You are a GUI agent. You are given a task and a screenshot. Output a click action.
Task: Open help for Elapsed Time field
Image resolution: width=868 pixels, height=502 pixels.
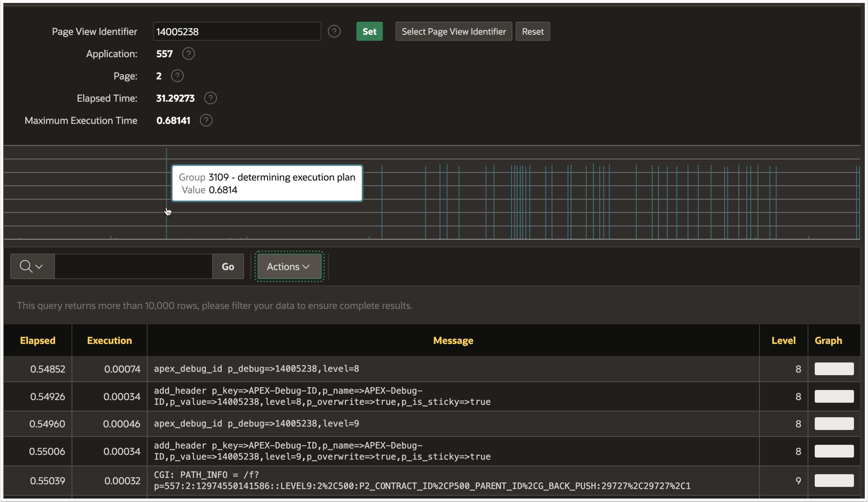tap(210, 98)
